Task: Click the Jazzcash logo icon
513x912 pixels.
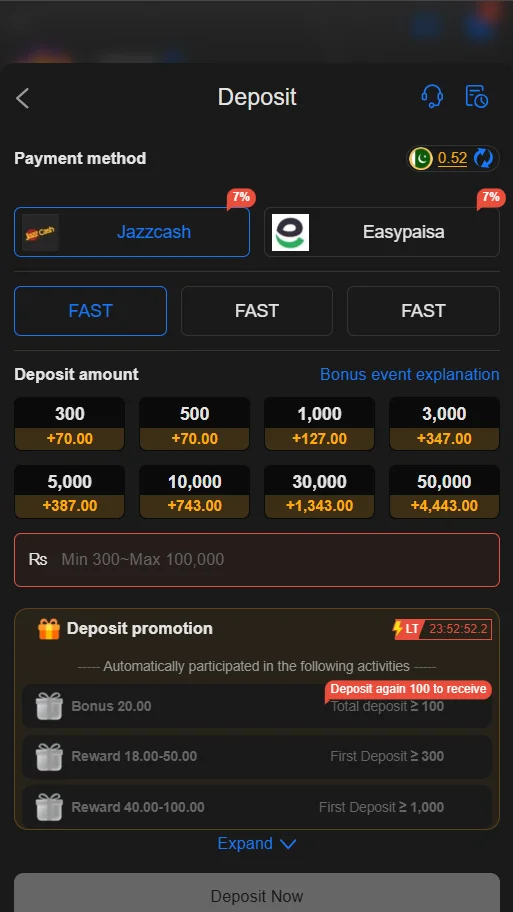Action: (40, 232)
